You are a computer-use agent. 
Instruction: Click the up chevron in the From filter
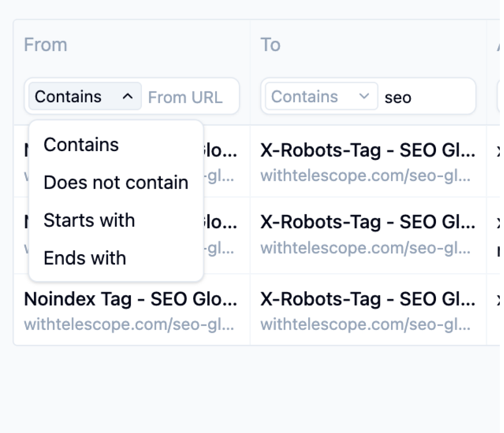click(128, 97)
